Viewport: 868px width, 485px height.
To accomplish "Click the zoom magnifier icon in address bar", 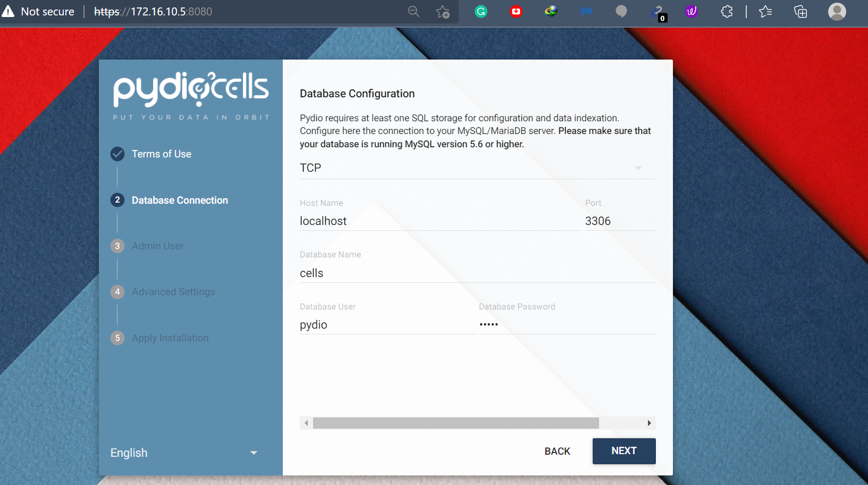I will pyautogui.click(x=414, y=12).
